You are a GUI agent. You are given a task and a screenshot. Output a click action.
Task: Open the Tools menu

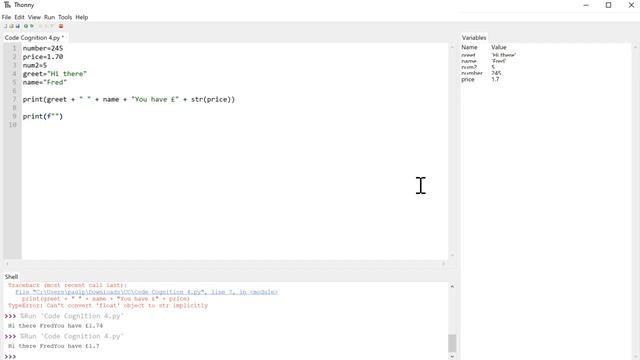(x=65, y=17)
